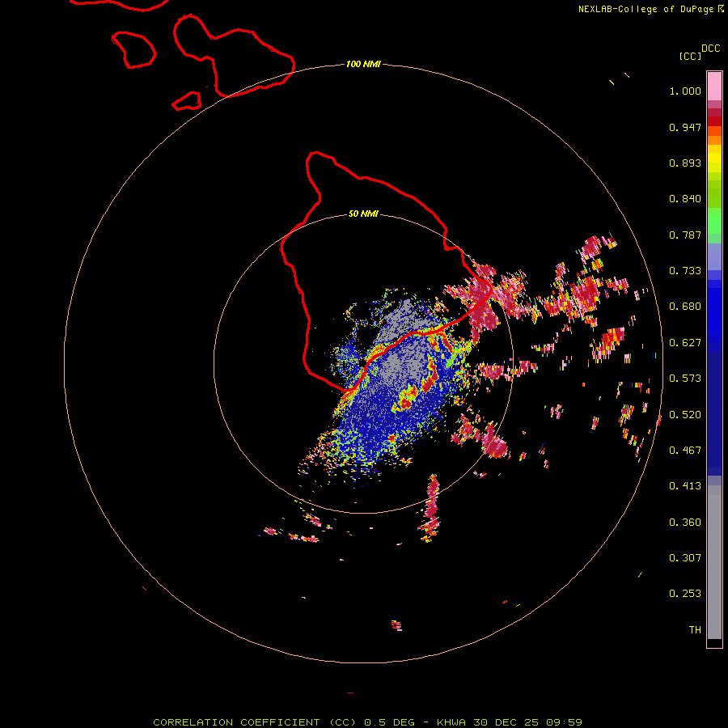This screenshot has width=728, height=728.
Task: Click the large Maui island outline
Action: [x=234, y=56]
